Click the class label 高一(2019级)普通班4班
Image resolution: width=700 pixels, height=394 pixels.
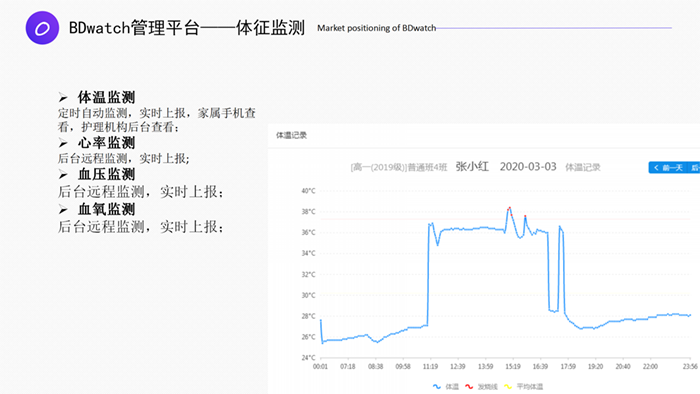399,167
